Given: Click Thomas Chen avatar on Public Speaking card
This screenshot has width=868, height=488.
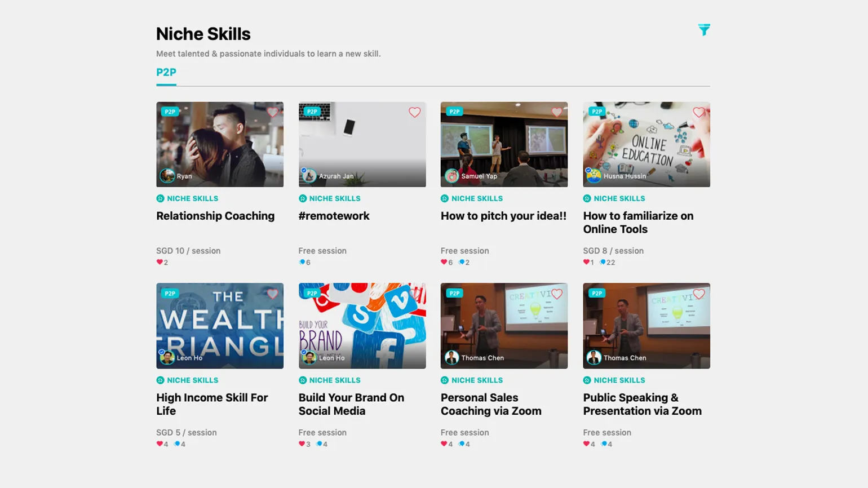Looking at the screenshot, I should [x=594, y=357].
